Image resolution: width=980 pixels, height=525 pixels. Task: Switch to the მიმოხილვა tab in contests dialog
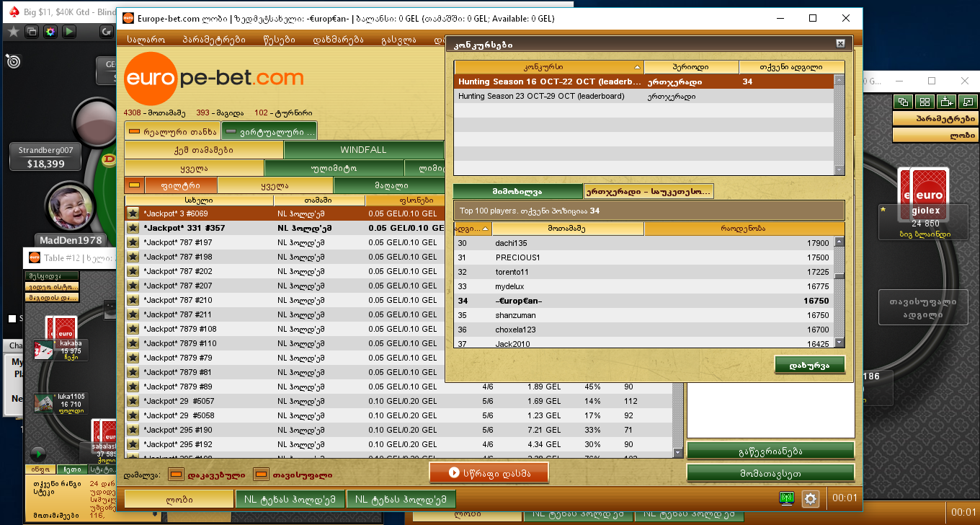click(x=518, y=191)
